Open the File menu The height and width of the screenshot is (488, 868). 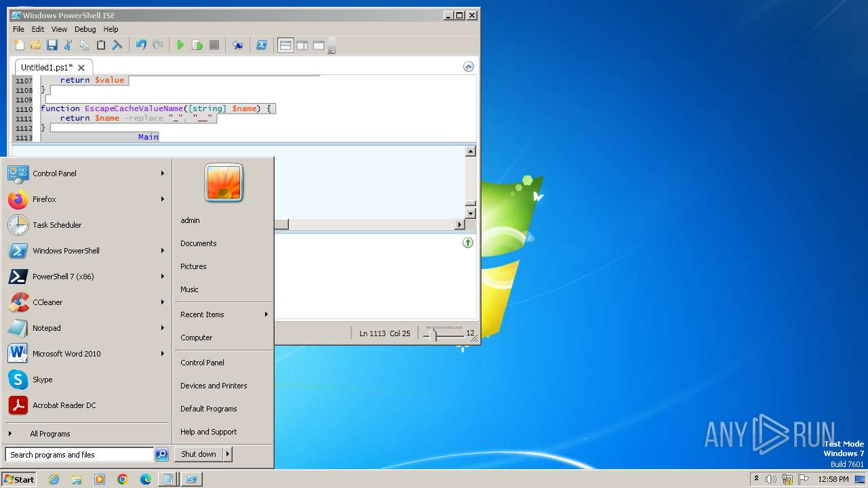(18, 29)
